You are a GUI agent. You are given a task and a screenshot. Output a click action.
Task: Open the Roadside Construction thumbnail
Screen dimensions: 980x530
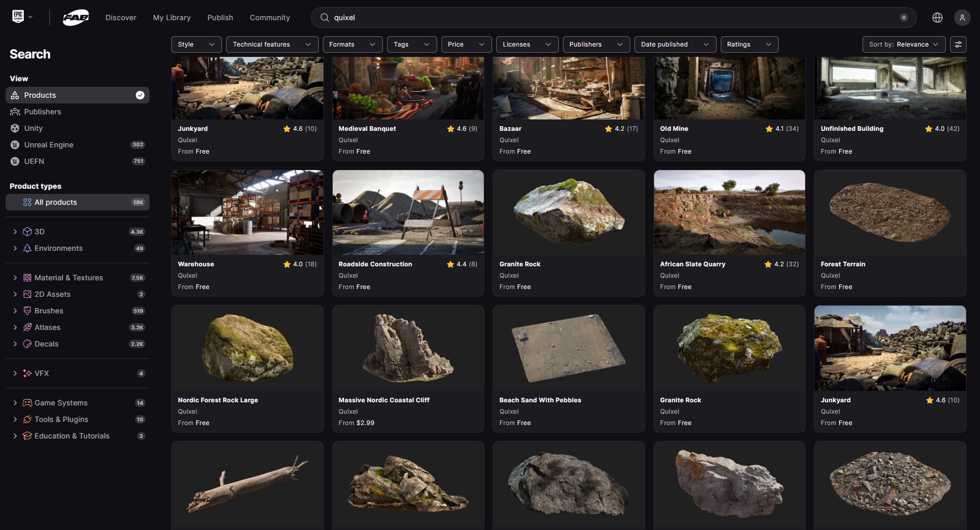(408, 213)
